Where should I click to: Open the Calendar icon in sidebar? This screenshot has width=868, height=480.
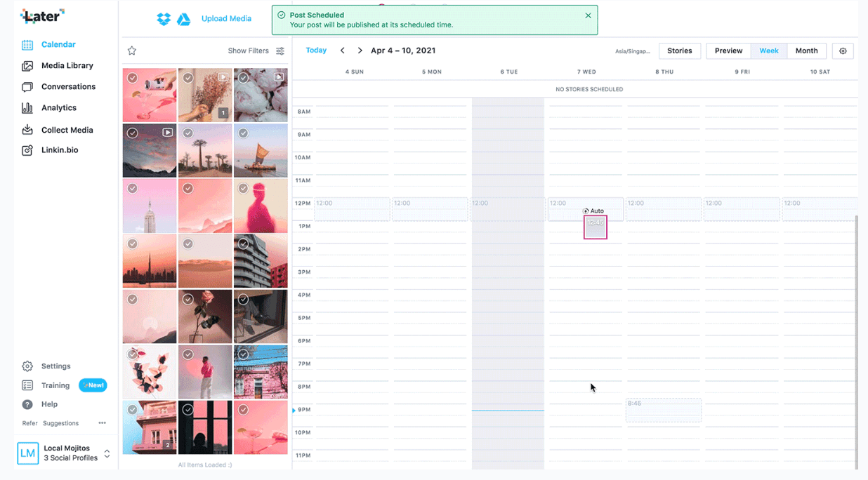click(x=27, y=45)
